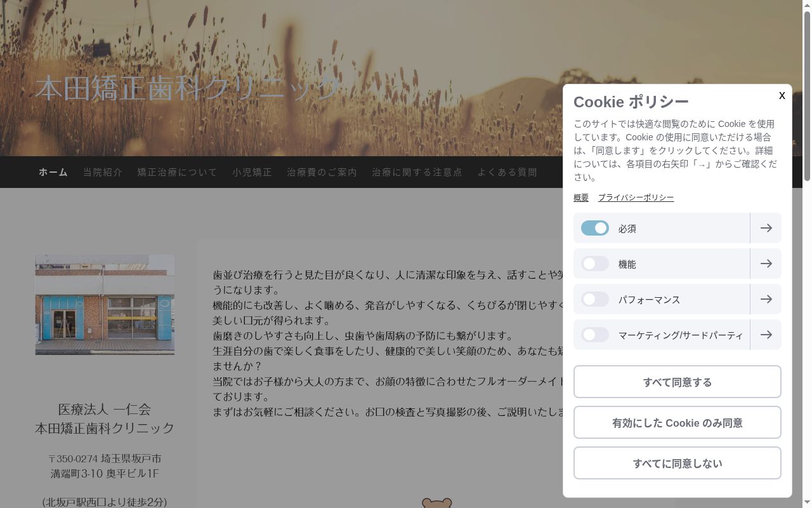Click the site title 本田矯正歯科クリニック
Image resolution: width=812 pixels, height=508 pixels.
[x=188, y=88]
